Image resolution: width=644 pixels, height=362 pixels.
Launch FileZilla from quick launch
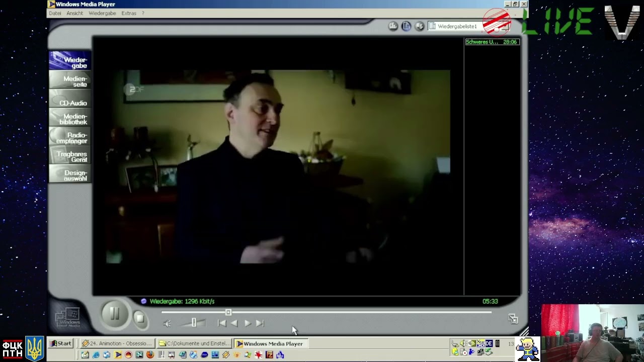(x=269, y=355)
